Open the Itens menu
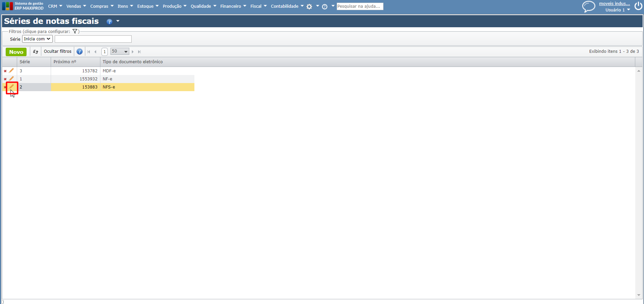The width and height of the screenshot is (644, 304). (125, 6)
